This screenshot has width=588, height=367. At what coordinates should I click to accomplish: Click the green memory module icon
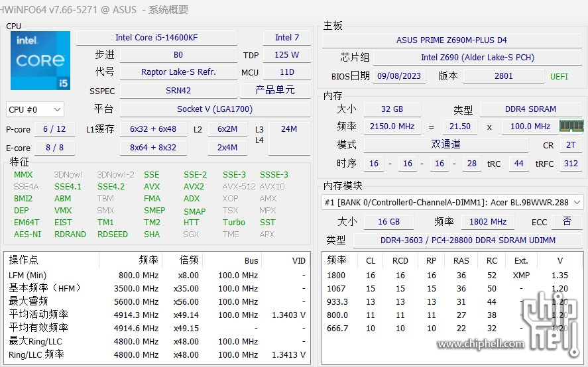[x=571, y=126]
